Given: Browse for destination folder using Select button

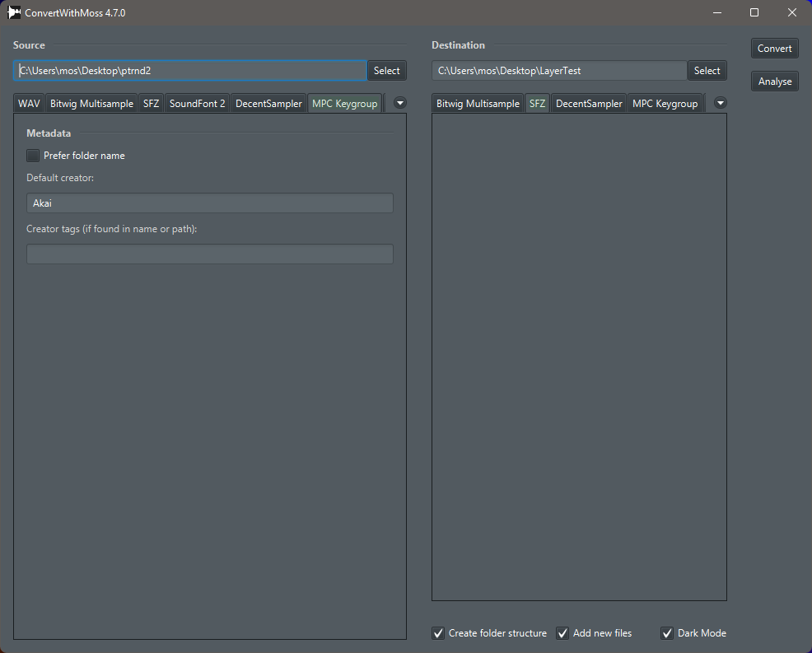Looking at the screenshot, I should pyautogui.click(x=707, y=71).
